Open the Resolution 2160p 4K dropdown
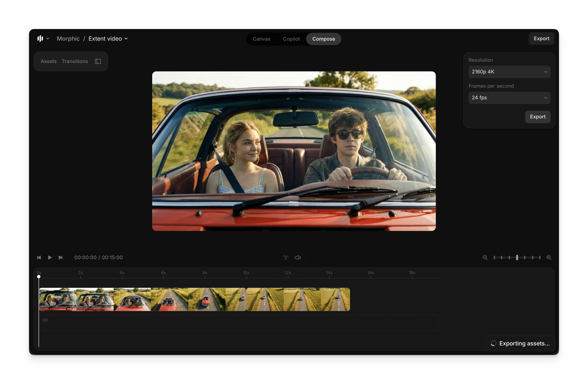Screen dimensions: 588x384 [509, 72]
